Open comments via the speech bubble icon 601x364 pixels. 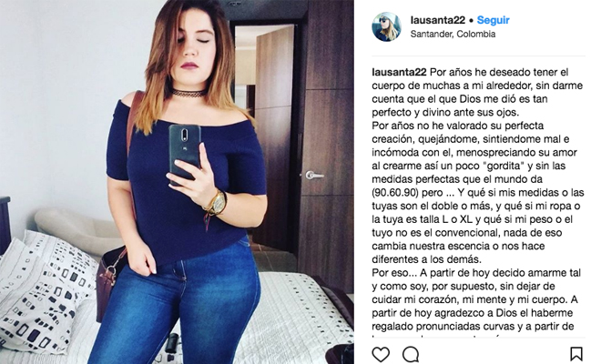(411, 354)
